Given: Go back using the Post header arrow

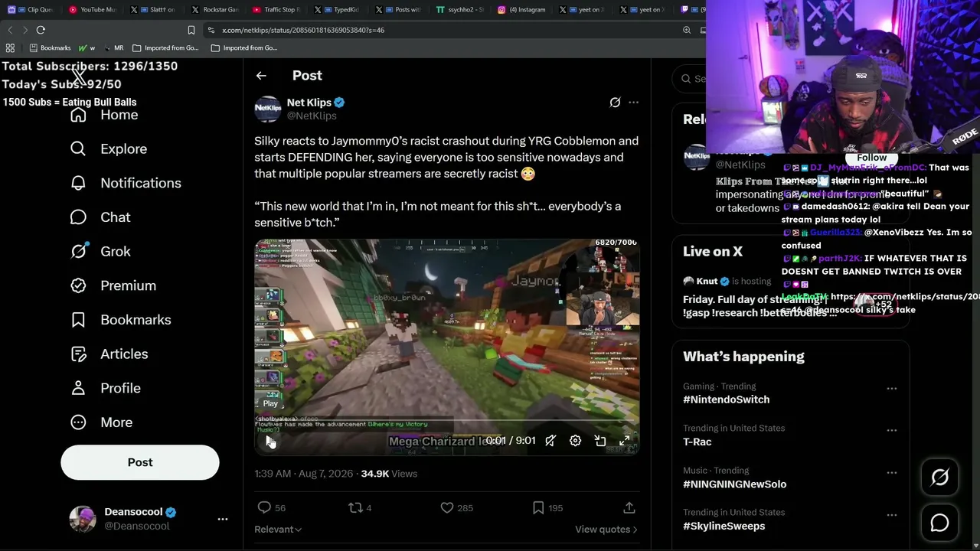Looking at the screenshot, I should [x=261, y=76].
